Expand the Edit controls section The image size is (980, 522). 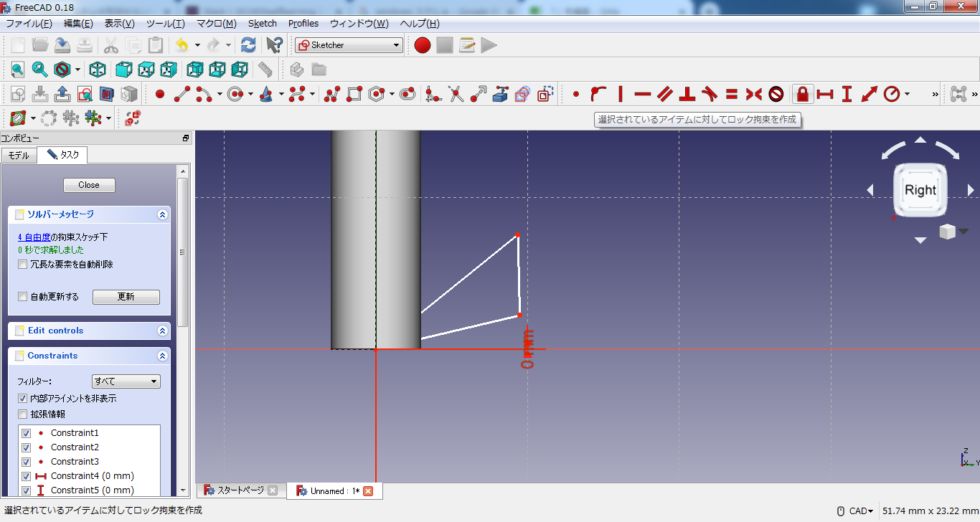coord(162,331)
